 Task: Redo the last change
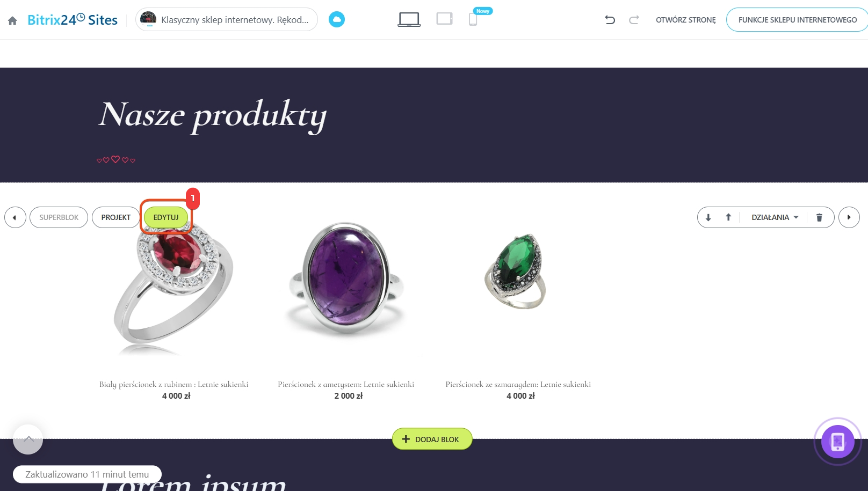point(634,20)
